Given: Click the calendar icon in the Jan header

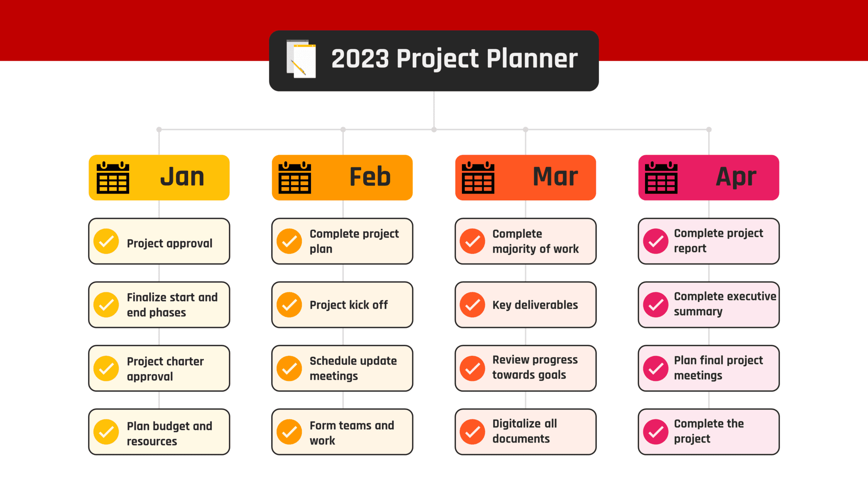Looking at the screenshot, I should click(x=113, y=177).
